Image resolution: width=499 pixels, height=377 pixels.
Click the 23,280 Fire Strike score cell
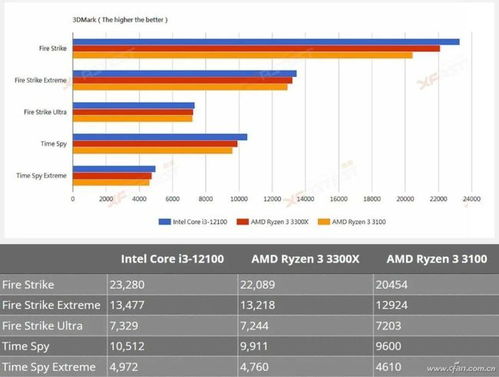[173, 285]
